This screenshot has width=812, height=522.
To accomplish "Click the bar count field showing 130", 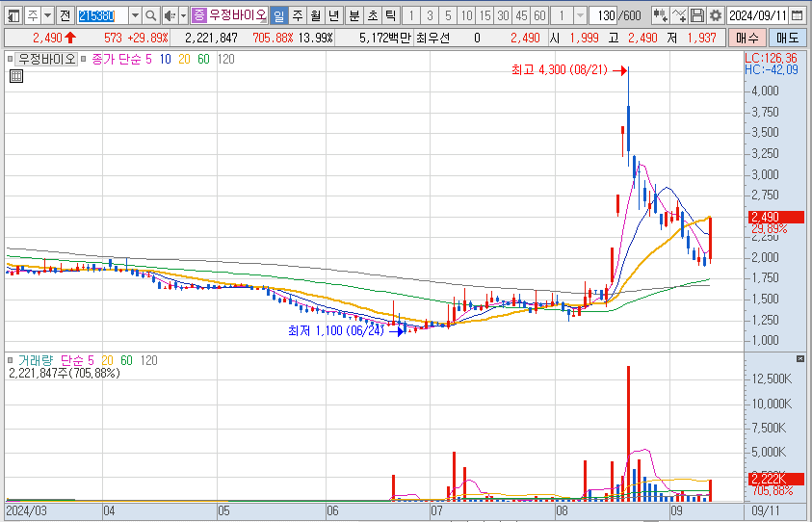I will [x=604, y=16].
